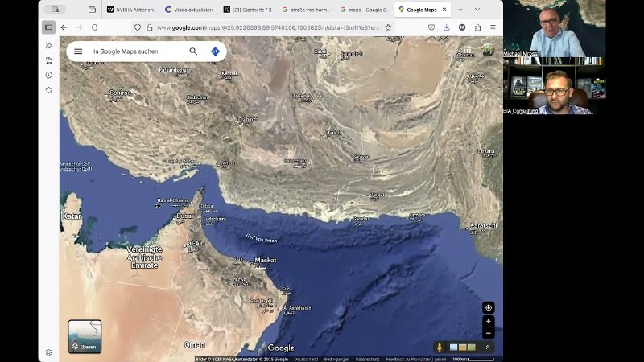This screenshot has width=644, height=362.
Task: Zoom out with the minus map button
Action: click(489, 333)
